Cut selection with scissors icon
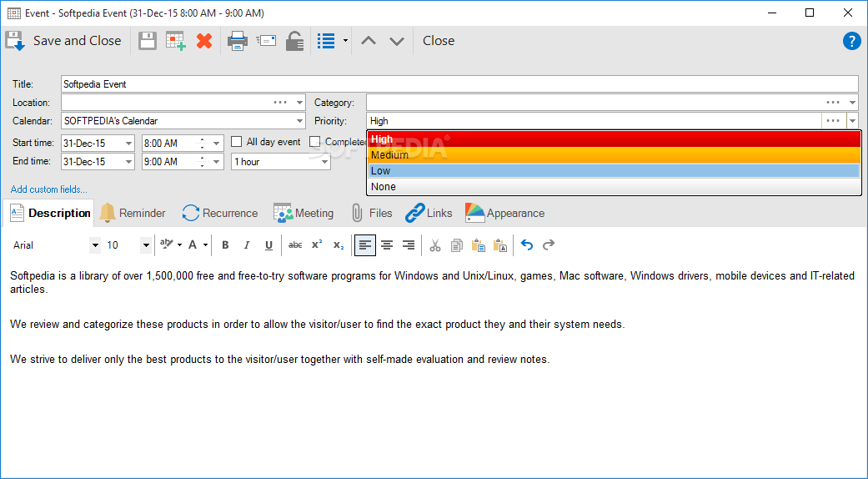 (x=435, y=245)
